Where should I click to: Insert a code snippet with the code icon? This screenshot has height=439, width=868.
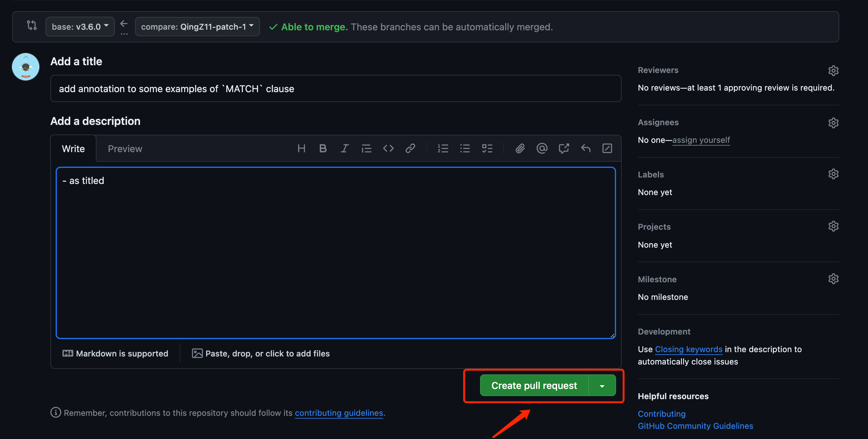388,149
